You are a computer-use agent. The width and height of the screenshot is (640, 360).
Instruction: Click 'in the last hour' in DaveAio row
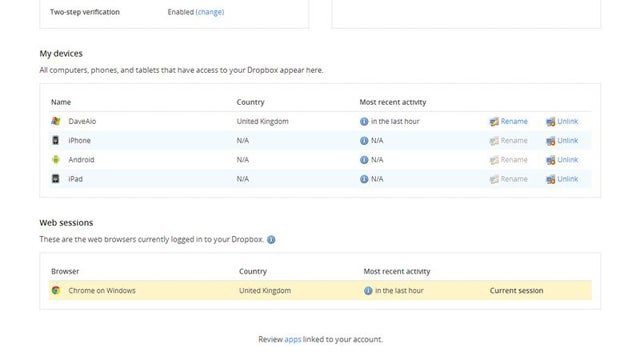395,121
